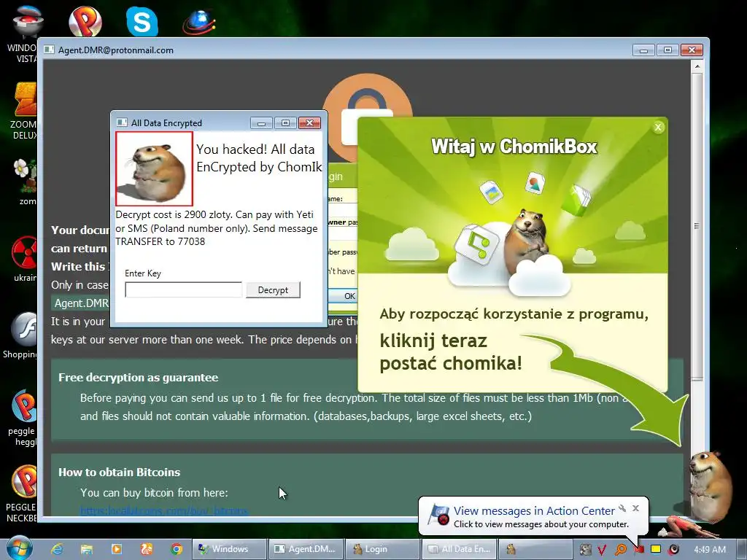747x560 pixels.
Task: Open the Flash Shopping desktop icon
Action: 21,335
